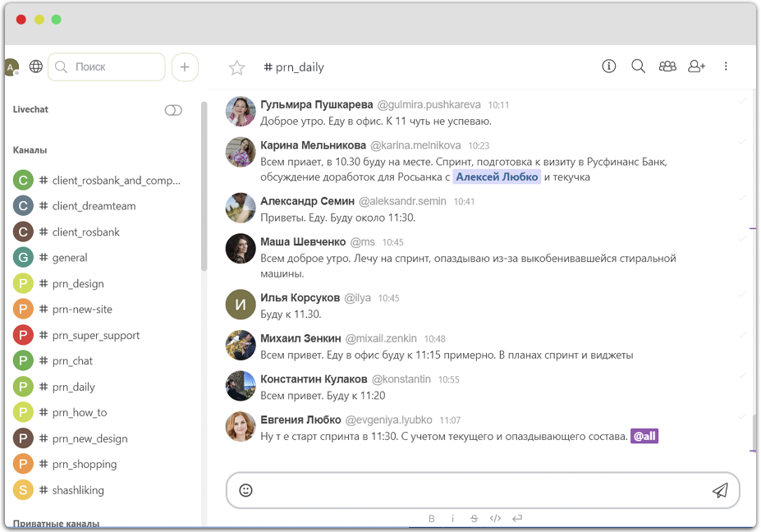The width and height of the screenshot is (761, 532).
Task: Apply bold formatting in the composer
Action: click(x=431, y=518)
